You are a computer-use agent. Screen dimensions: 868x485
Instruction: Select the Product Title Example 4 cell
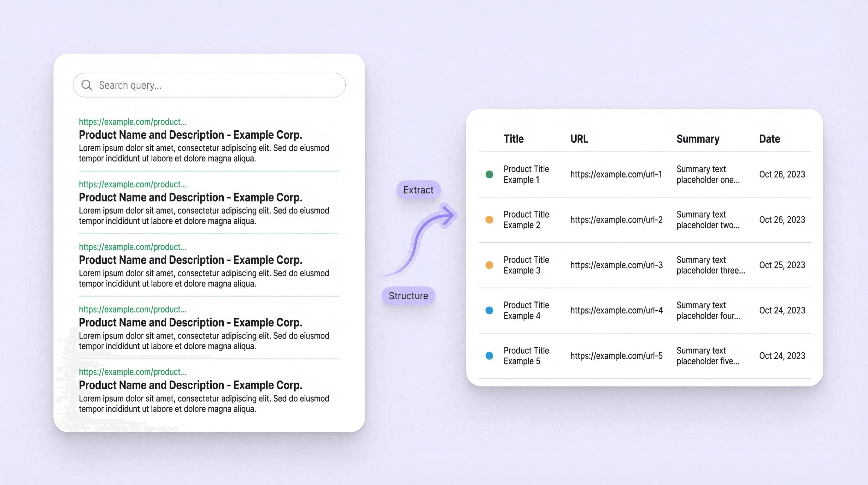pyautogui.click(x=526, y=310)
